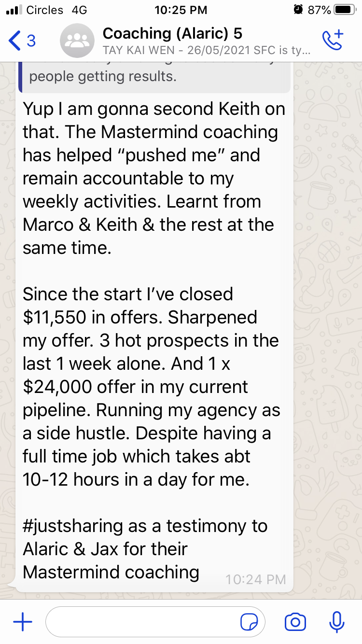Image resolution: width=362 pixels, height=644 pixels.
Task: Tap the unread count "3" beside back arrow
Action: pyautogui.click(x=31, y=41)
